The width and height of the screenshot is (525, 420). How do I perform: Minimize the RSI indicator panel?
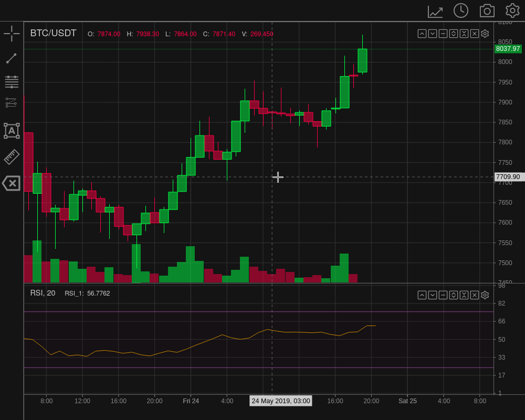pos(443,295)
